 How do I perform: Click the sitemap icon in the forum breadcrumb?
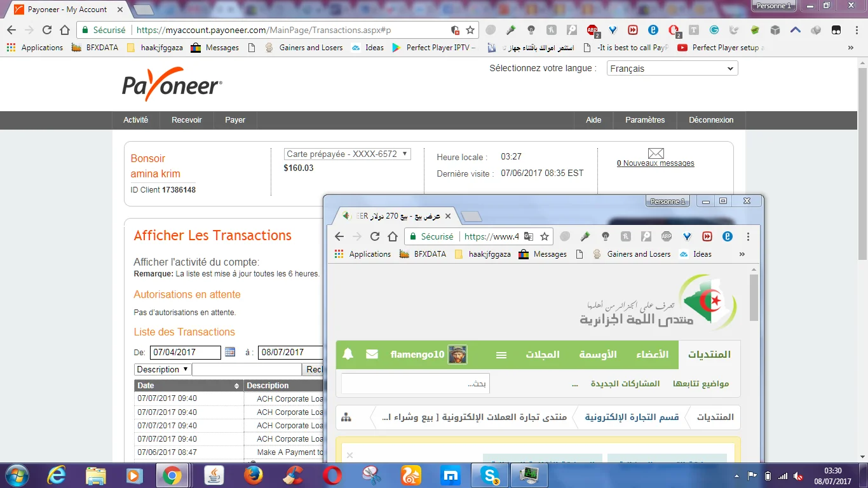click(x=346, y=417)
